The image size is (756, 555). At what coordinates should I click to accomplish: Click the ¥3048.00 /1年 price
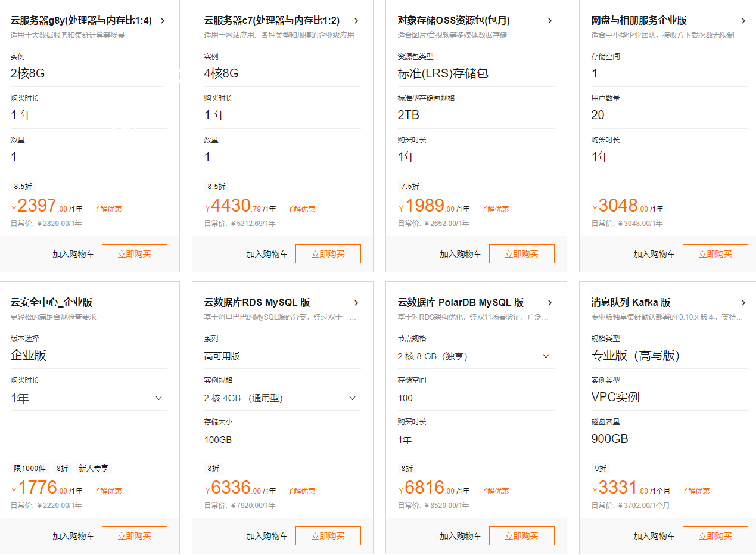coord(628,206)
